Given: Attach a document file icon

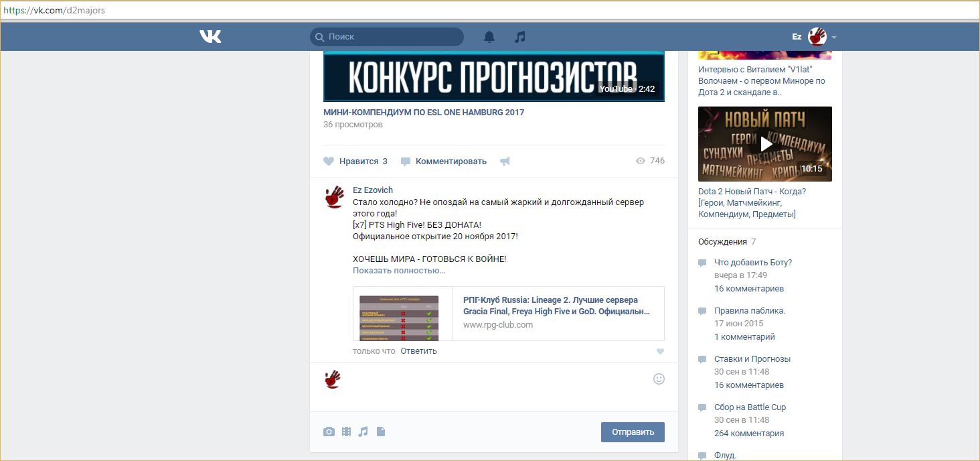Looking at the screenshot, I should pyautogui.click(x=381, y=432).
